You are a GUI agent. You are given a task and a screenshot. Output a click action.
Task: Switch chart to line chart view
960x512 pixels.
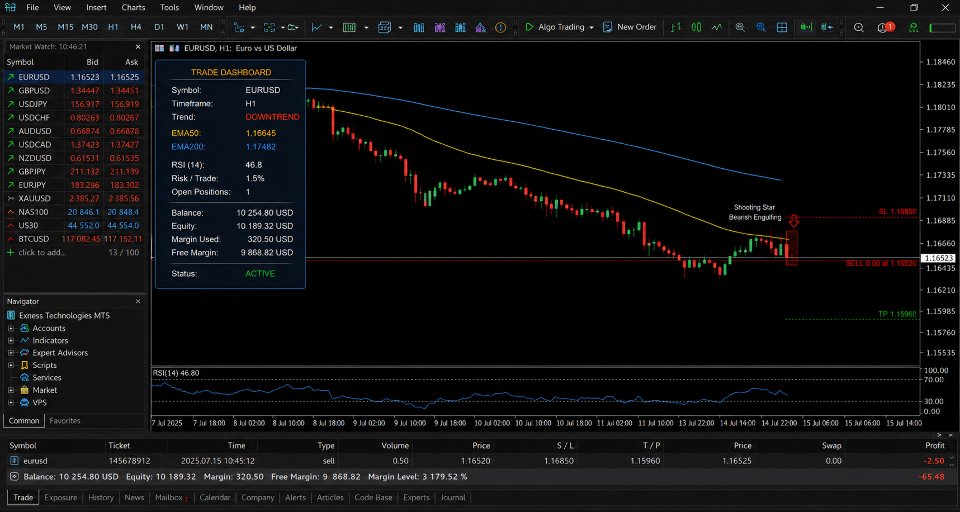[x=717, y=28]
